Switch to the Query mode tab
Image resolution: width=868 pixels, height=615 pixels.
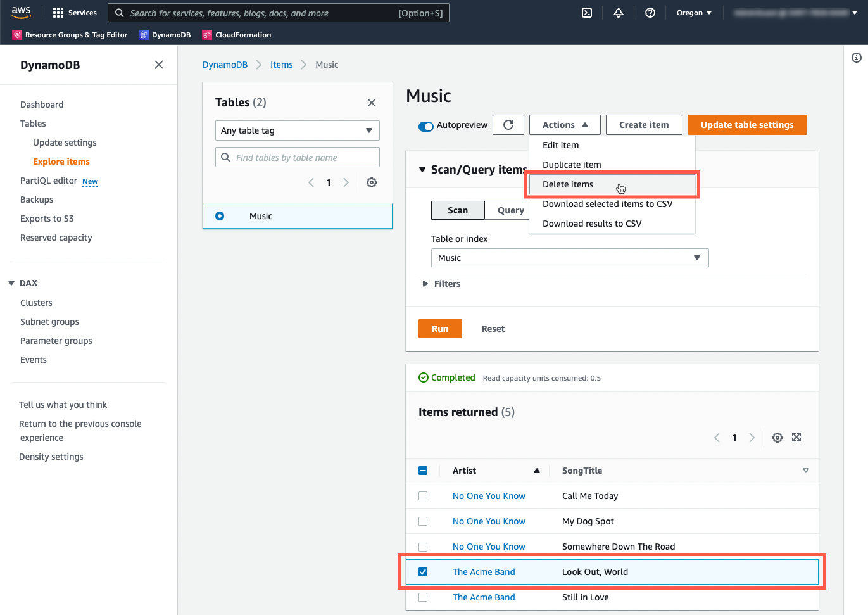pyautogui.click(x=510, y=210)
